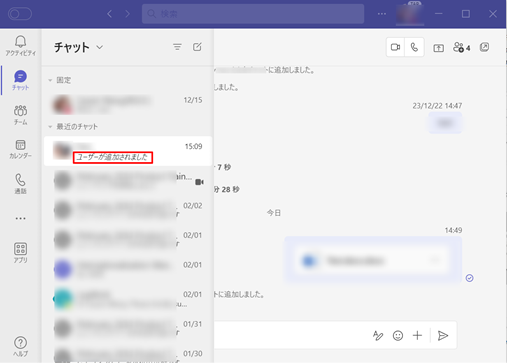The width and height of the screenshot is (507, 363).
Task: Open settings and more menu in title bar
Action: 382,14
